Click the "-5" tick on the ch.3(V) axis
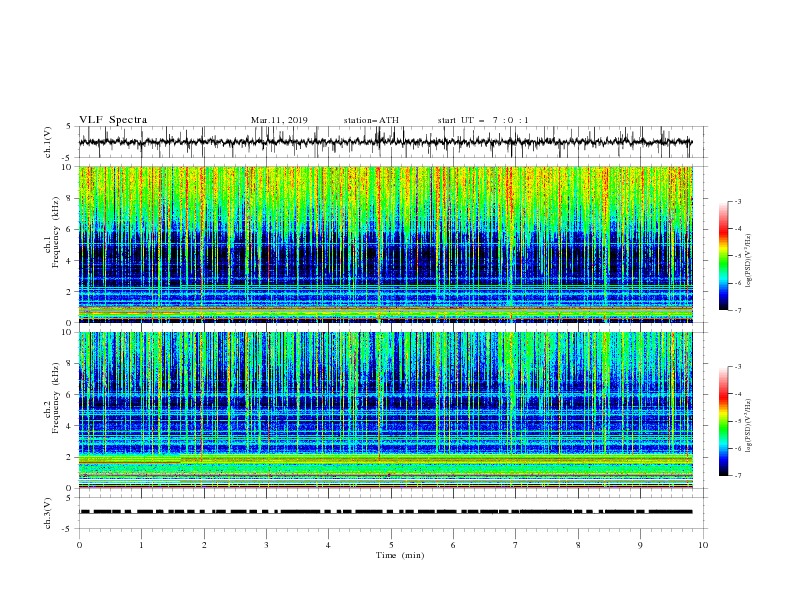The width and height of the screenshot is (792, 612). pyautogui.click(x=68, y=529)
